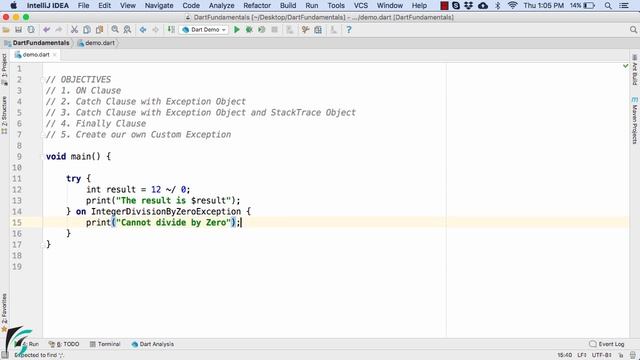Open the File menu
The width and height of the screenshot is (640, 360).
tap(83, 5)
